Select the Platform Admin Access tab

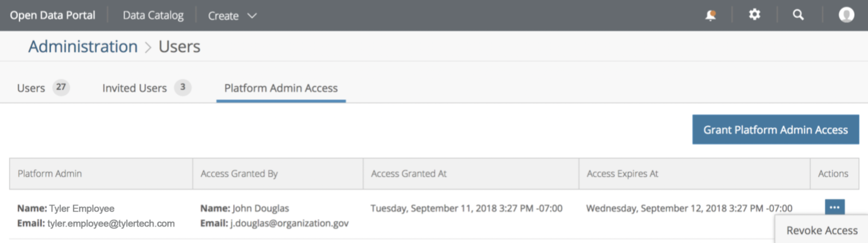281,88
